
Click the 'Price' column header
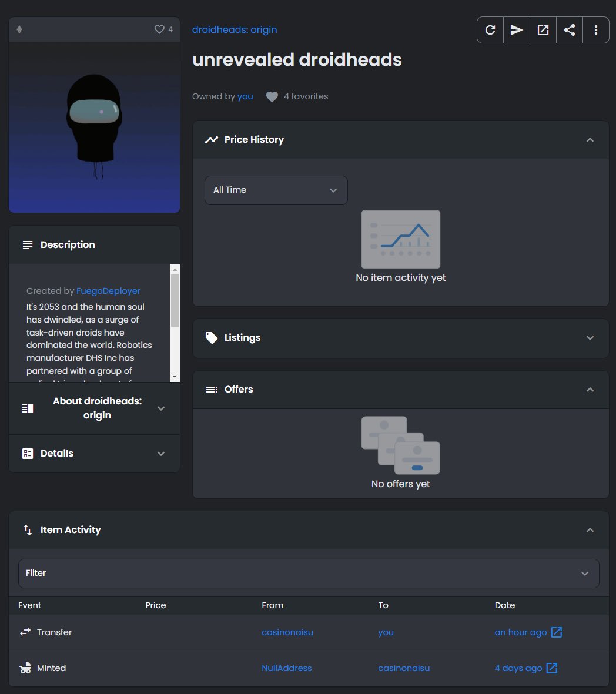pos(155,605)
